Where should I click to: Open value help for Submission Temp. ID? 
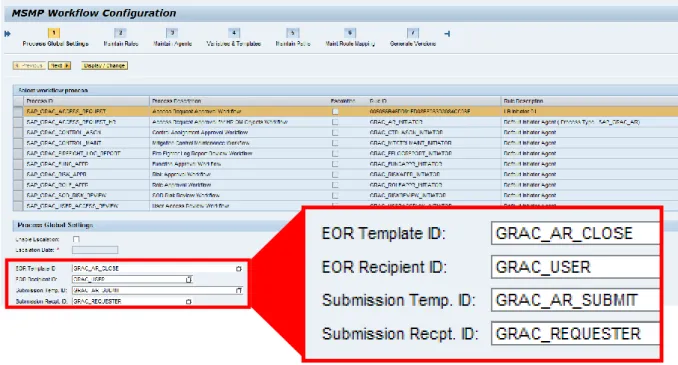[x=239, y=291]
